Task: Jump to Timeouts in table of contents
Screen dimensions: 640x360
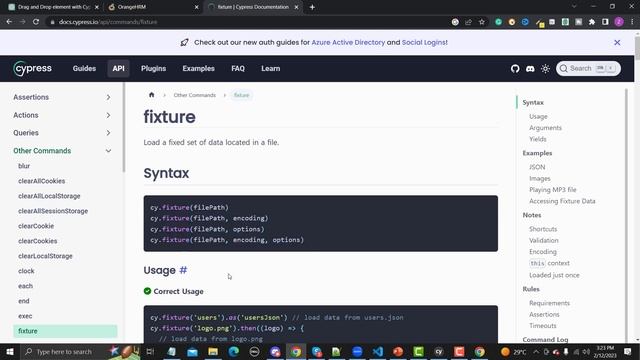Action: pos(543,326)
